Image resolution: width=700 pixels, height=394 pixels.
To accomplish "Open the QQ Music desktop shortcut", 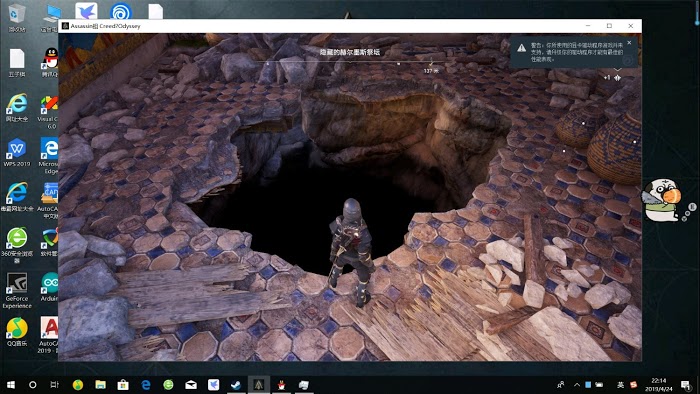I will tap(17, 332).
